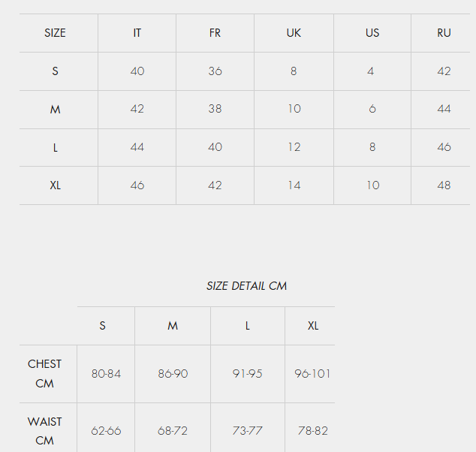Click the FR column header

tap(215, 33)
